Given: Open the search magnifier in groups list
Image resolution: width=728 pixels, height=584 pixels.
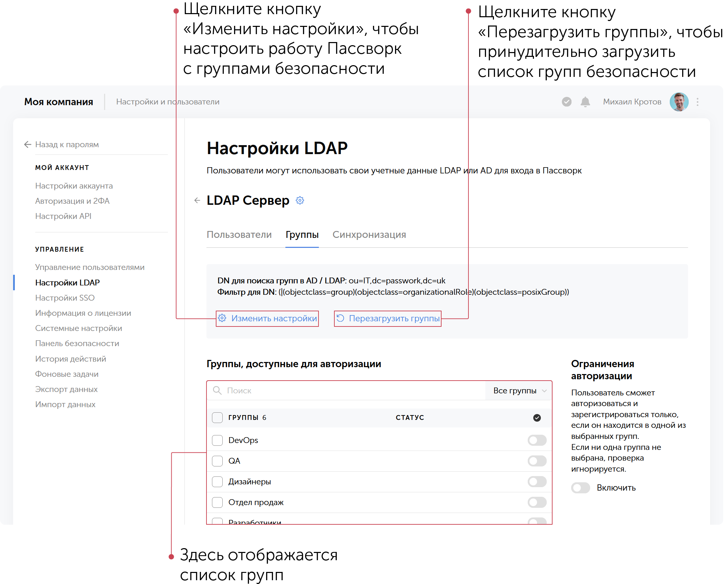Looking at the screenshot, I should [218, 391].
